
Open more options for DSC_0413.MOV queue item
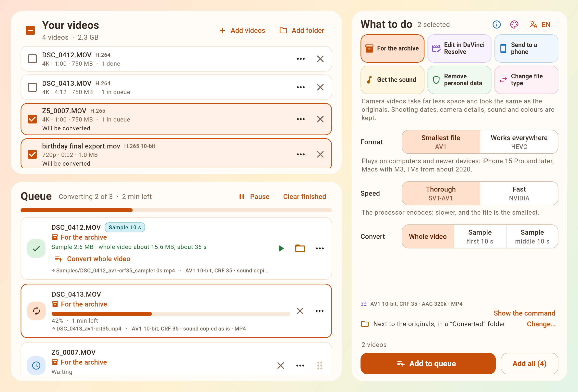point(319,311)
